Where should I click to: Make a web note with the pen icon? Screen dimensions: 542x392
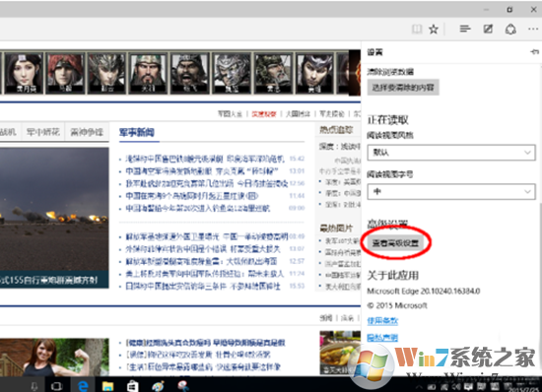(488, 29)
